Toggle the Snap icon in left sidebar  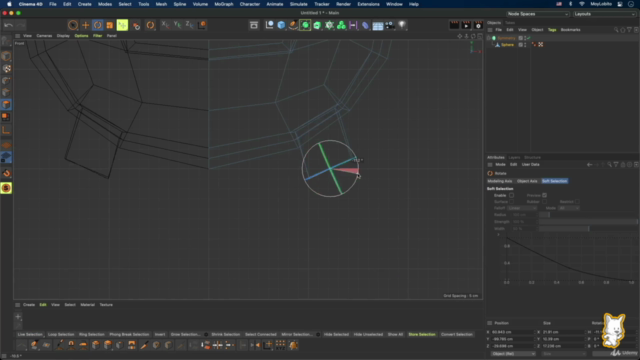[x=6, y=188]
